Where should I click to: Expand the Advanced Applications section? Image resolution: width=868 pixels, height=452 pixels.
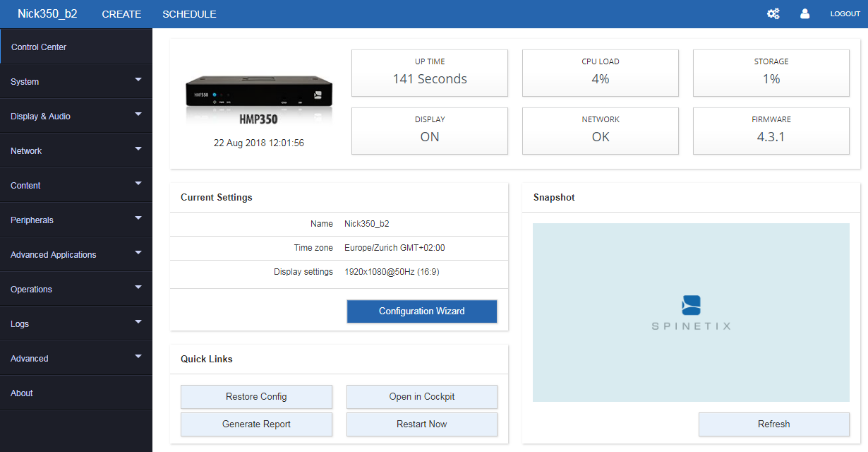(x=76, y=254)
